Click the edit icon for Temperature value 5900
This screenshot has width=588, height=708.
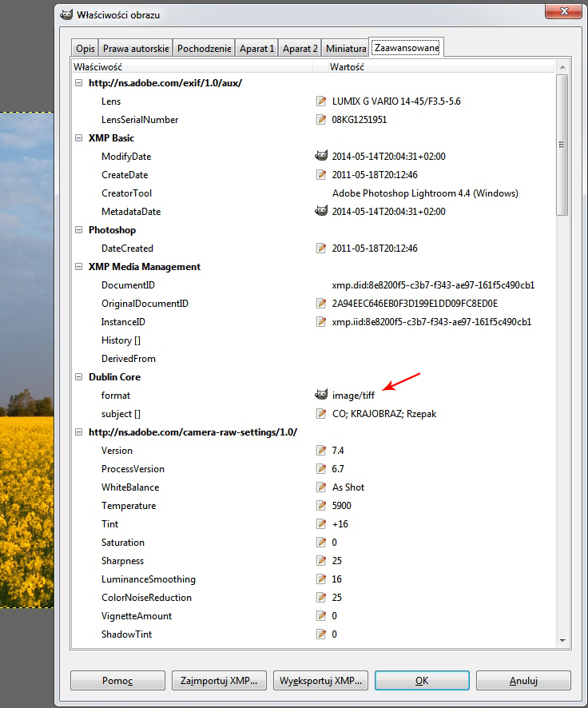click(321, 506)
